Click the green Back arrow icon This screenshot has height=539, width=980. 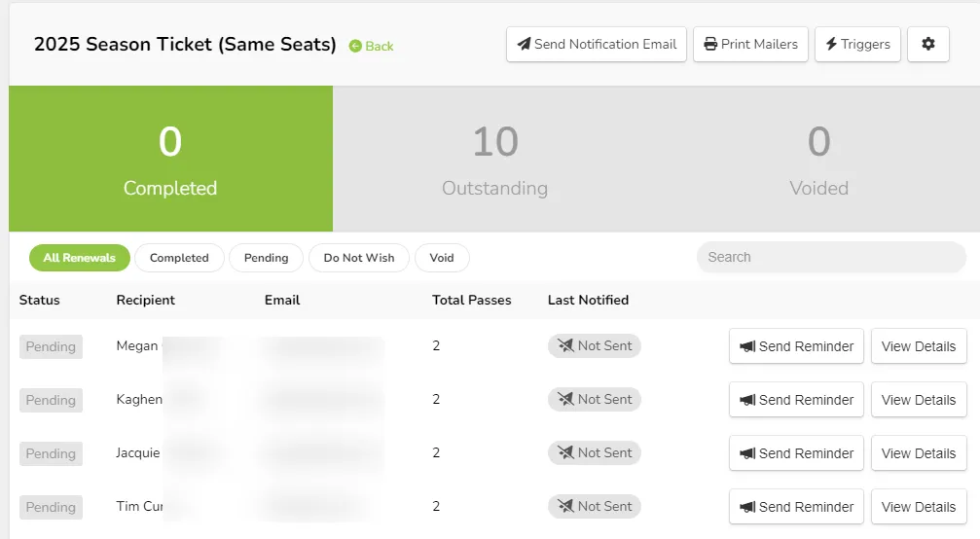pos(355,47)
